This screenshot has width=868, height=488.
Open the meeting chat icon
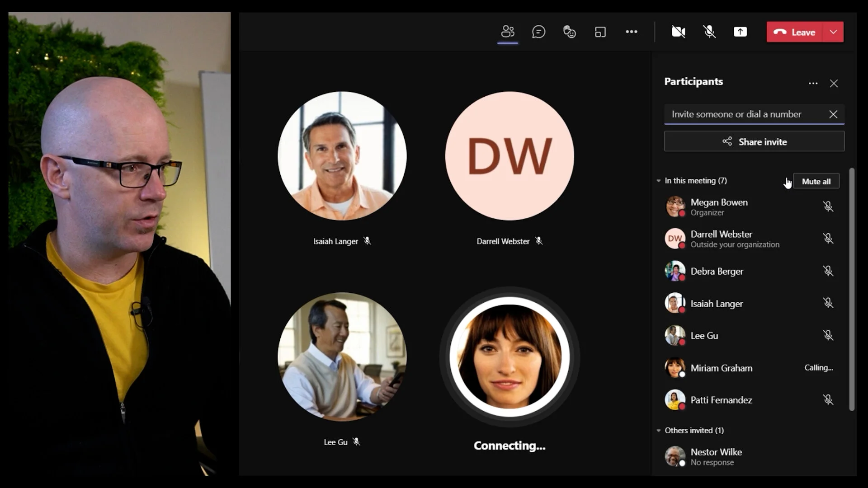tap(538, 32)
